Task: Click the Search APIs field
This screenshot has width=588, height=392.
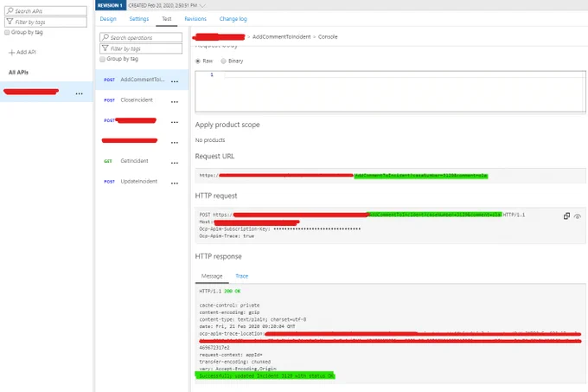Action: [46, 11]
